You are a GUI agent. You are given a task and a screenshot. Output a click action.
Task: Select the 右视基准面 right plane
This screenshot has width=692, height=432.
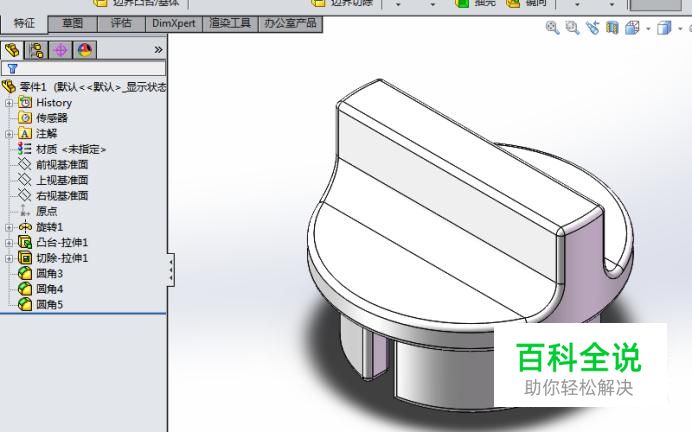click(x=53, y=195)
